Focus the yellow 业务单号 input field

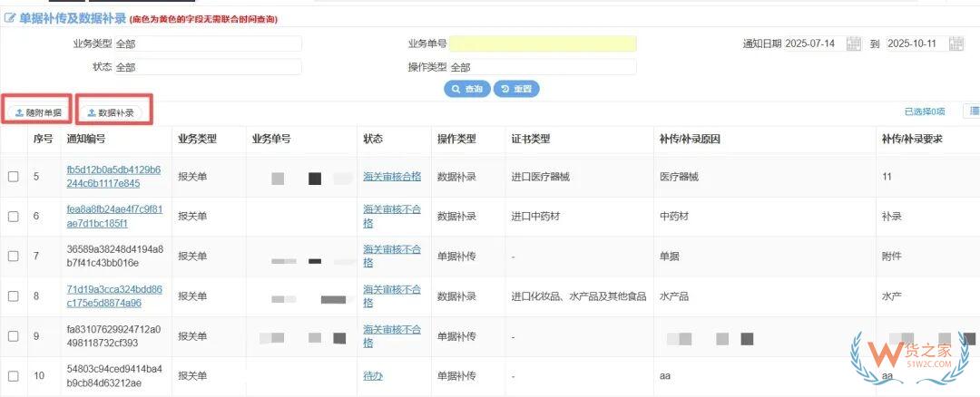pyautogui.click(x=543, y=44)
